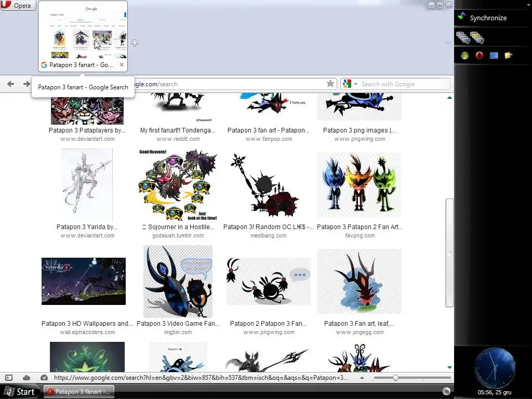Viewport: 532px width, 399px height.
Task: Click the vertical scrollbar thumb
Action: coord(449,253)
